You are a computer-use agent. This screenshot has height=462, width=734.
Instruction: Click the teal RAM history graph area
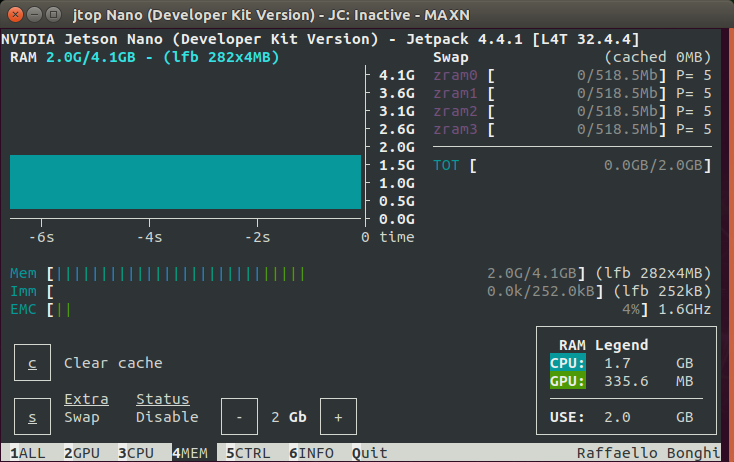pos(185,182)
